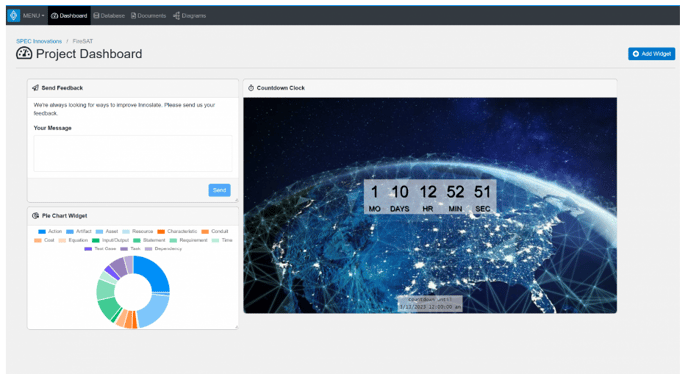
Task: Open the Diagrams tab
Action: (x=190, y=16)
